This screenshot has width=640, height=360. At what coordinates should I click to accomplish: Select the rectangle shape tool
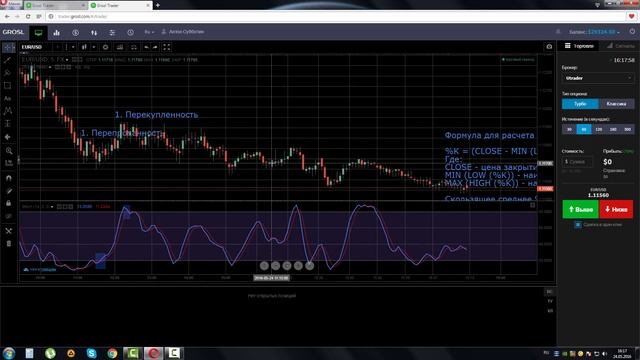8,86
